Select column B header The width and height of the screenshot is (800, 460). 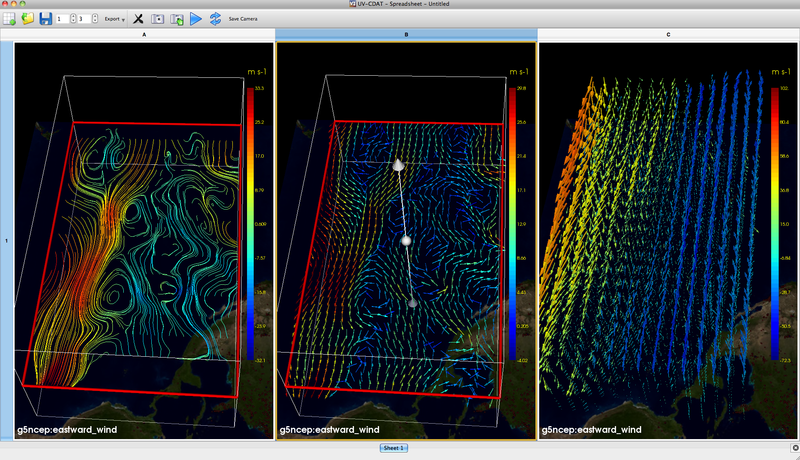point(406,35)
